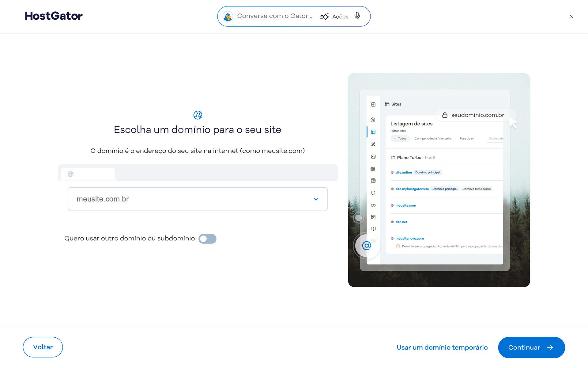The height and width of the screenshot is (368, 588).
Task: Click the preview sidebar store icon
Action: 373,217
